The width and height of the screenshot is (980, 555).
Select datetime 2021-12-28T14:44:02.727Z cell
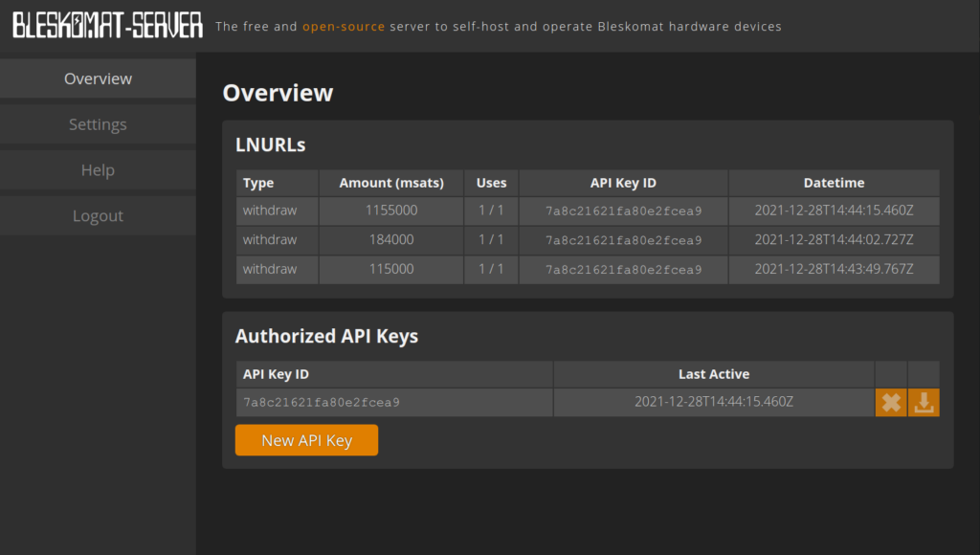[834, 240]
